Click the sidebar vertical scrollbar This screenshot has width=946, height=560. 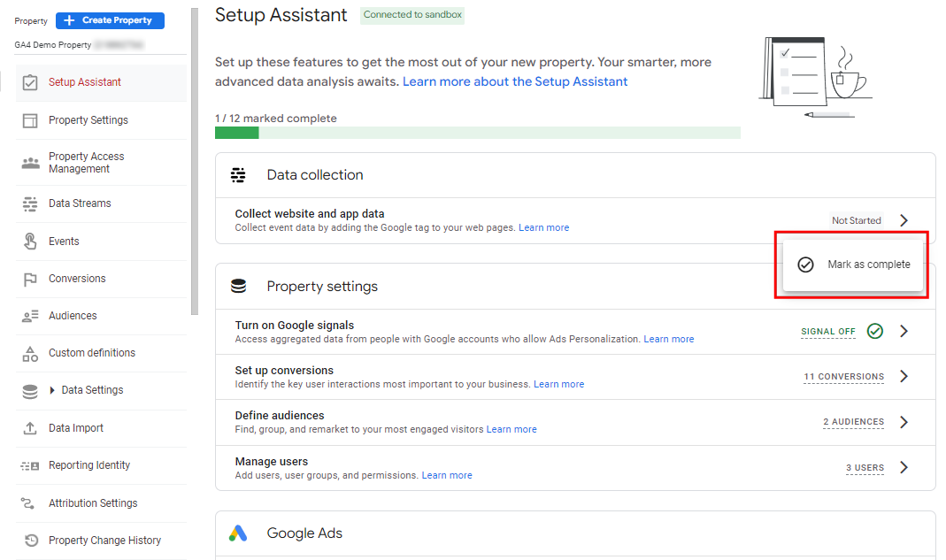tap(195, 162)
